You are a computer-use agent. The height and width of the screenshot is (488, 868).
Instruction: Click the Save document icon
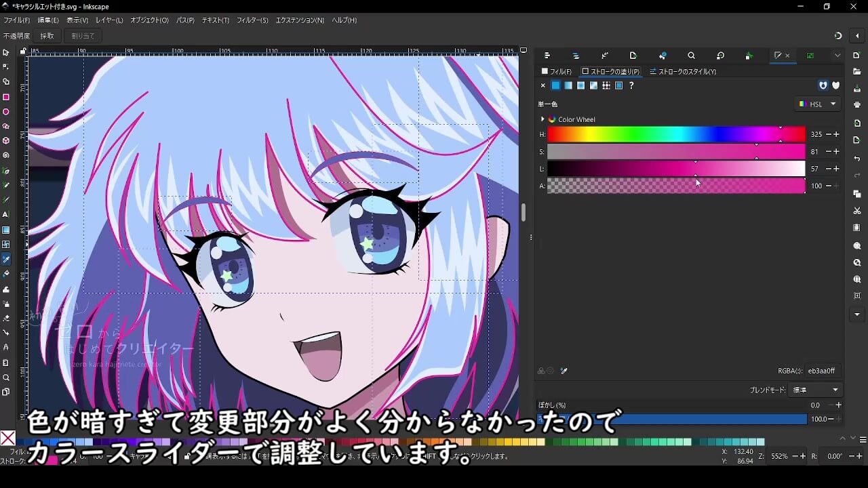[x=857, y=89]
